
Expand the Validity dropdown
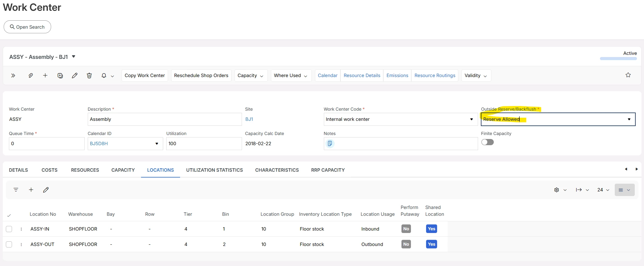click(476, 76)
